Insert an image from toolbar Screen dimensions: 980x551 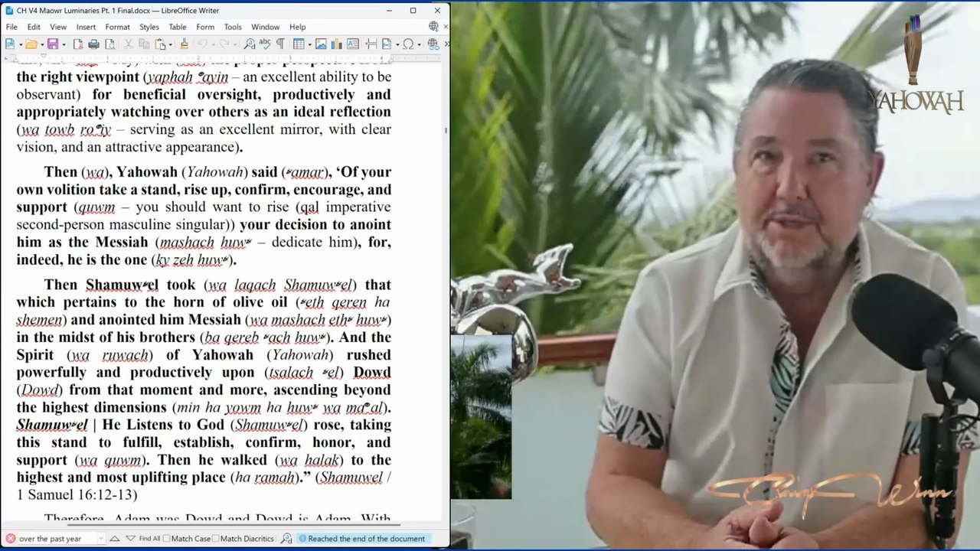(321, 44)
